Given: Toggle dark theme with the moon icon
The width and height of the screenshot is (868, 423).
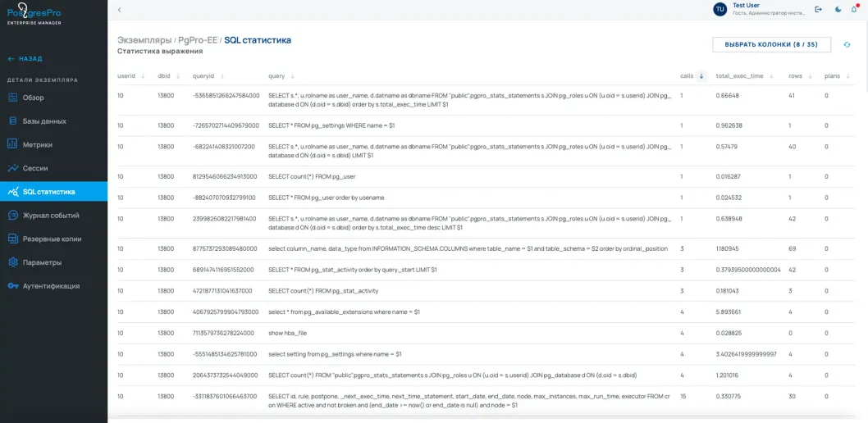Looking at the screenshot, I should [838, 9].
